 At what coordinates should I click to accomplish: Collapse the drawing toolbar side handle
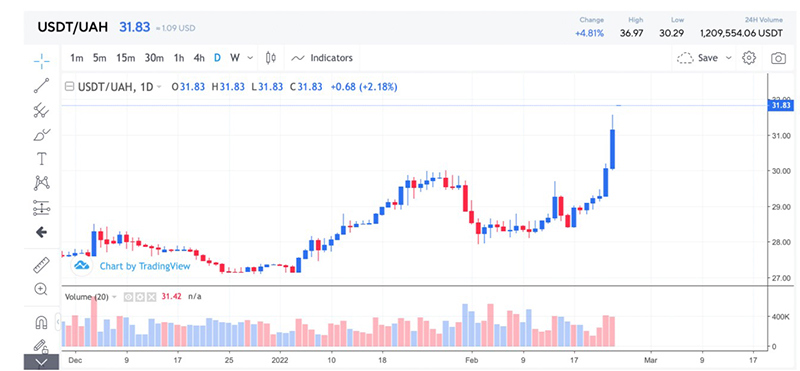point(58,323)
